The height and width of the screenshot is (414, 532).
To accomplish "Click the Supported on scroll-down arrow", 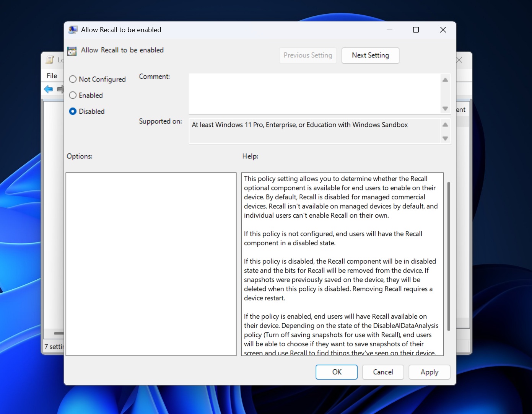I will pos(445,138).
